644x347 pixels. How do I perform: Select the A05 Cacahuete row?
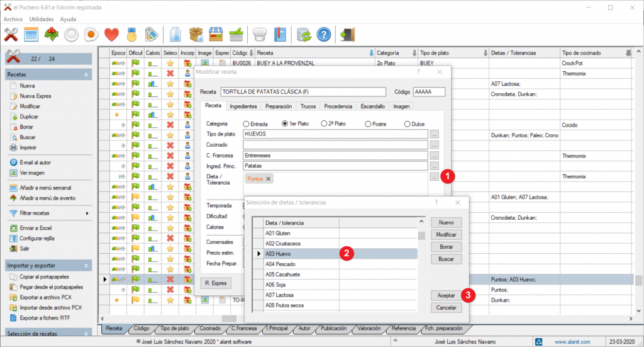tap(284, 274)
